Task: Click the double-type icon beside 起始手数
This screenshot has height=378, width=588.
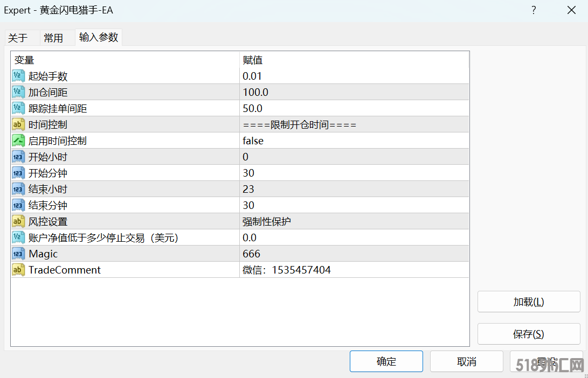Action: (18, 76)
